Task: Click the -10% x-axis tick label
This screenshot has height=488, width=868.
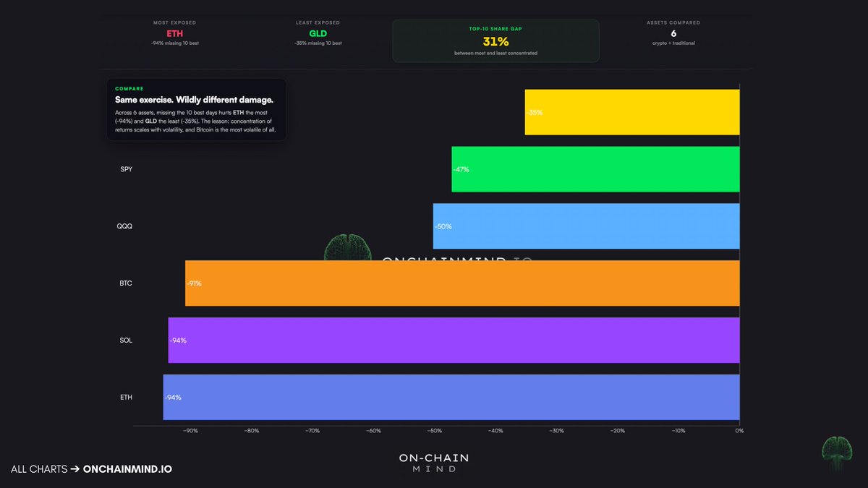Action: pos(678,431)
